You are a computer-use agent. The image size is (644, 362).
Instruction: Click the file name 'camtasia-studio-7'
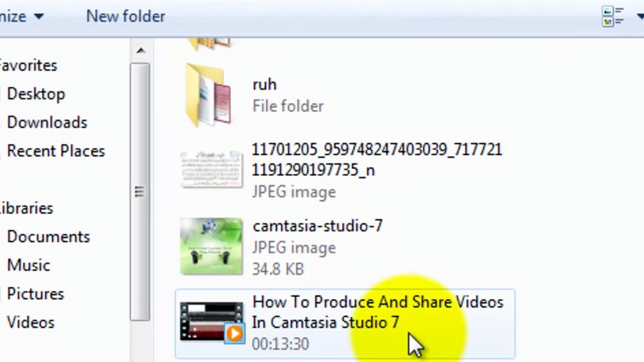[317, 226]
